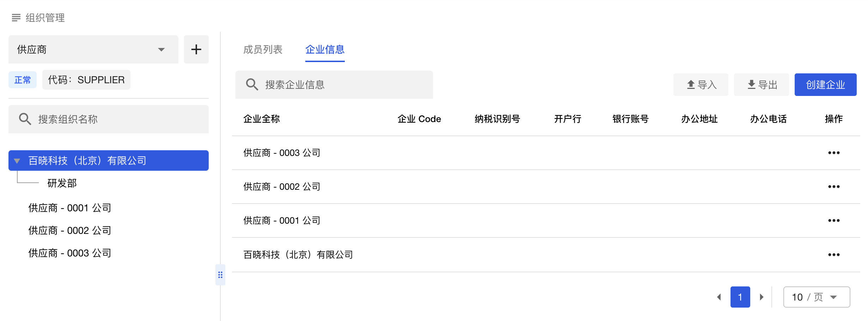Go to previous page with left arrow
The height and width of the screenshot is (321, 868).
coord(719,297)
